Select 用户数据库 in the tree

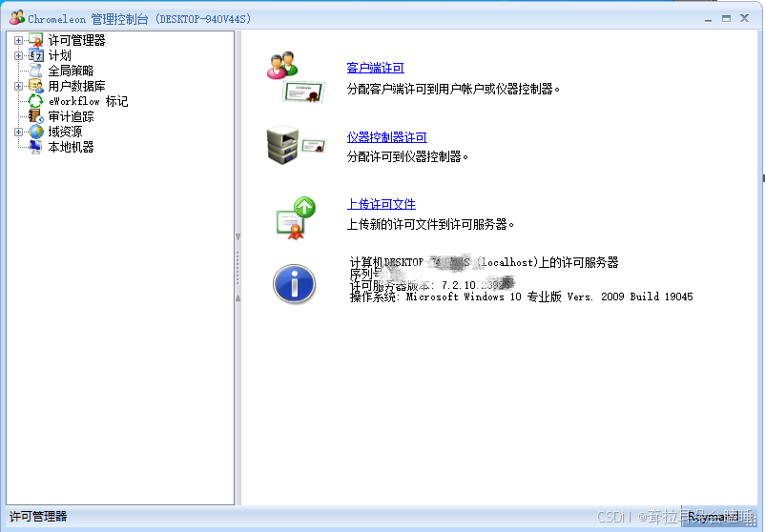pos(76,86)
